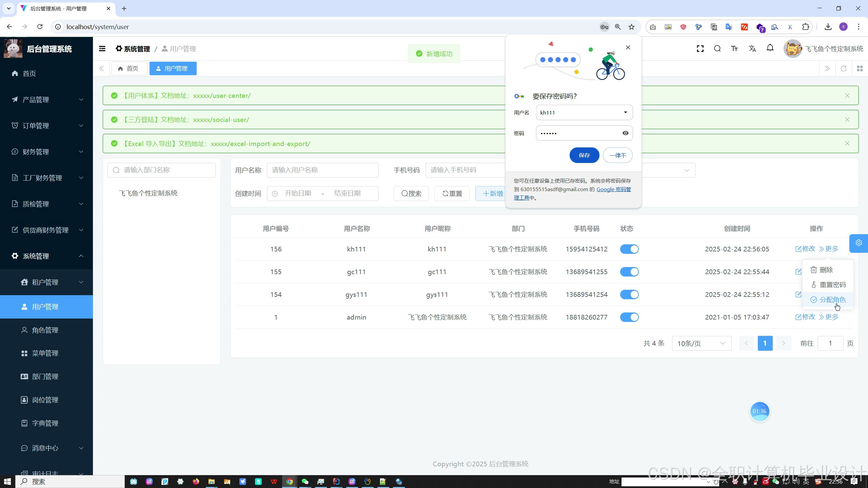The image size is (868, 488).
Task: Toggle status switch for admin user
Action: [x=629, y=317]
